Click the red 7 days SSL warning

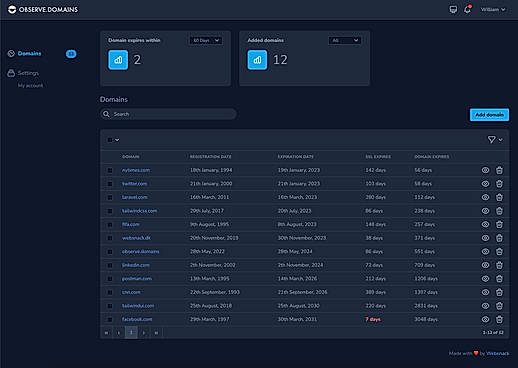373,319
